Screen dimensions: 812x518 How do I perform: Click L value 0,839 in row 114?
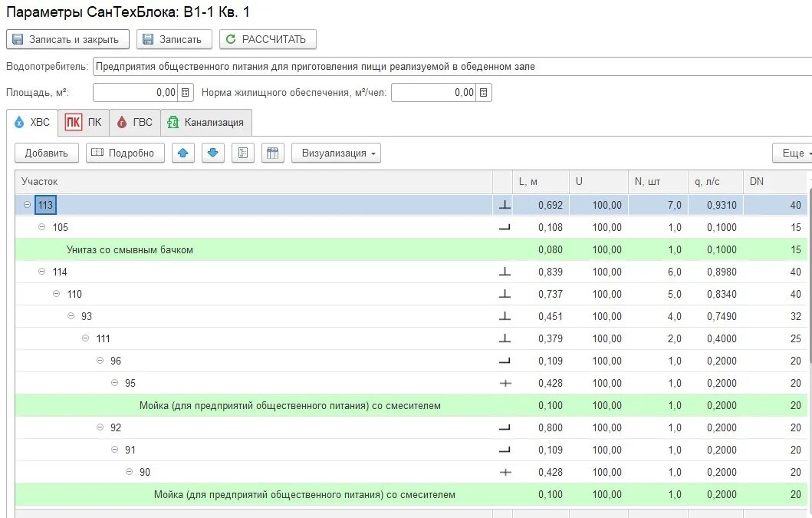(551, 272)
